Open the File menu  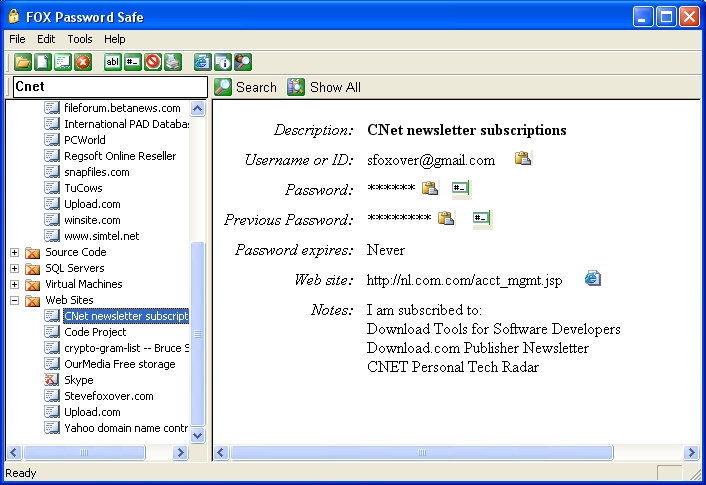(17, 39)
